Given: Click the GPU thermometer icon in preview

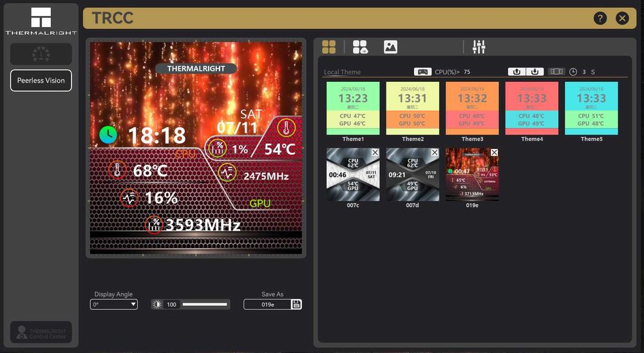Looking at the screenshot, I should pyautogui.click(x=287, y=128).
